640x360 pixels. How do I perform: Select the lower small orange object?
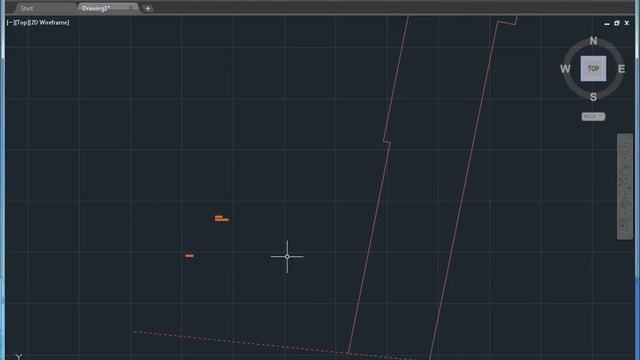[189, 256]
